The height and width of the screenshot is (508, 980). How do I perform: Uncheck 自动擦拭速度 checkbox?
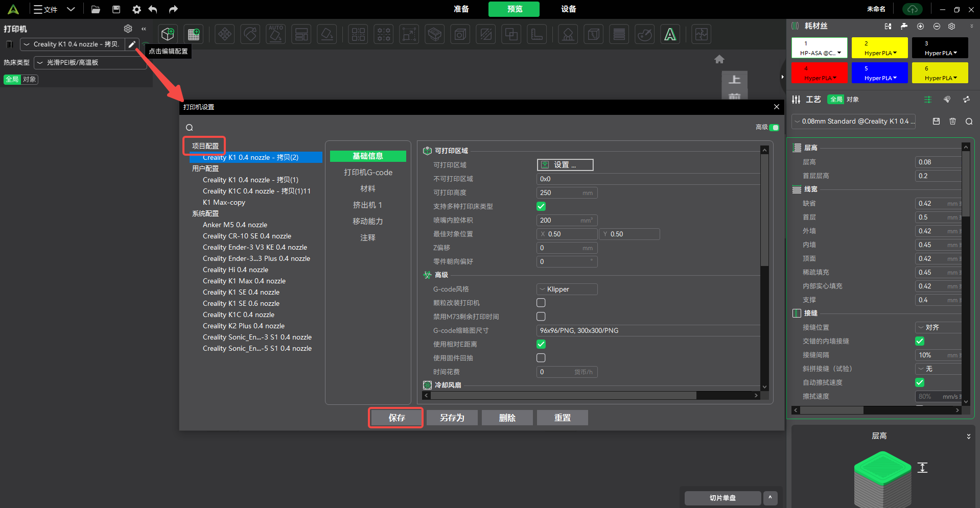coord(920,382)
